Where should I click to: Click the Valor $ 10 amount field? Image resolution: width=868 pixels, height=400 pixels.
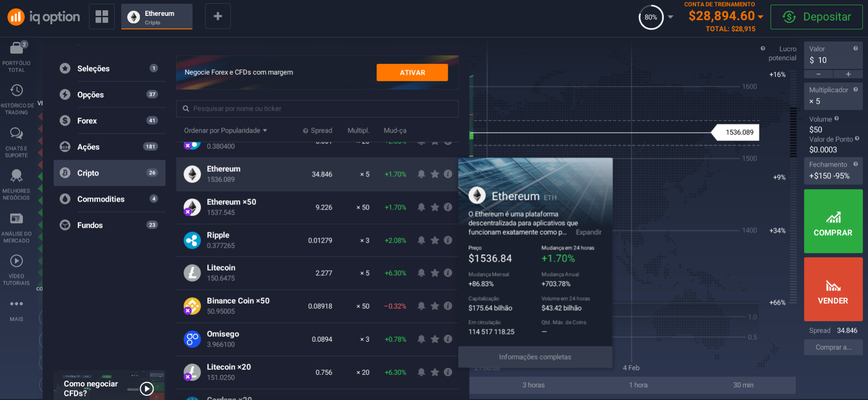click(x=833, y=55)
